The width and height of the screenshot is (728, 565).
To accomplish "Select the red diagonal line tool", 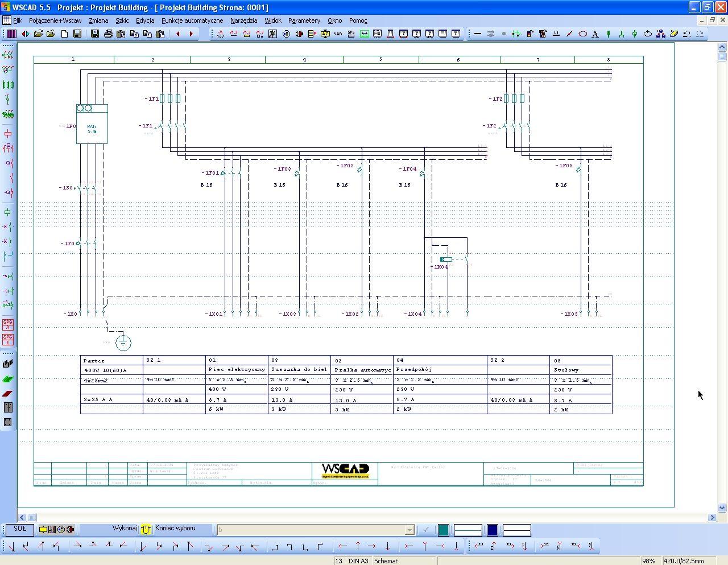I will click(x=569, y=34).
